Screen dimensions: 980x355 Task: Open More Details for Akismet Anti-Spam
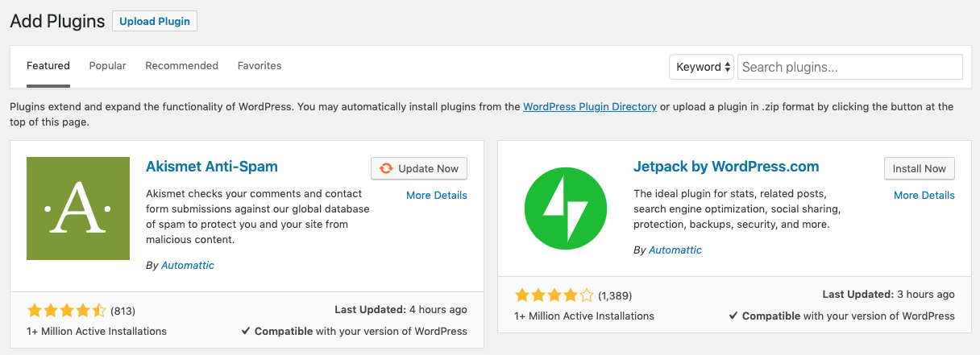(436, 195)
